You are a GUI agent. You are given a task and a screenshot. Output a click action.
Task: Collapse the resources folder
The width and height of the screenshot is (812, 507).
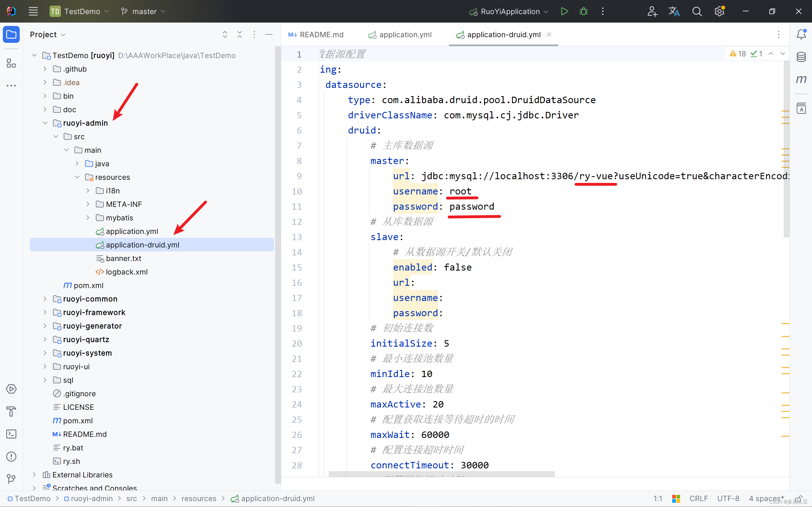[77, 177]
